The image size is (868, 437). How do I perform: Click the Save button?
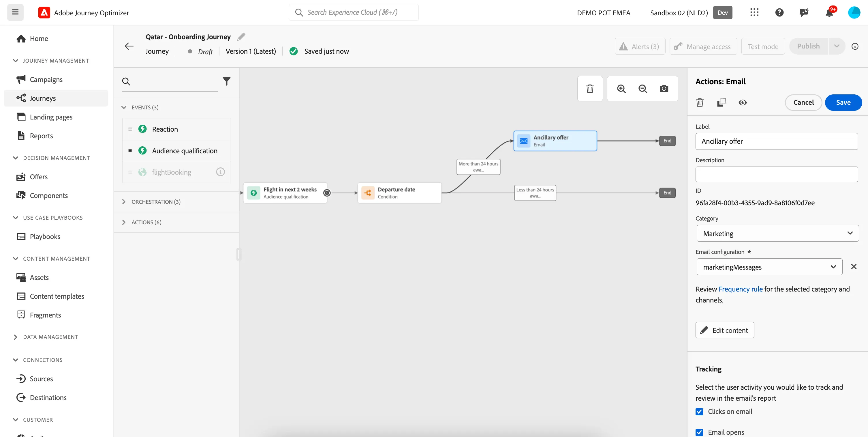(x=843, y=102)
